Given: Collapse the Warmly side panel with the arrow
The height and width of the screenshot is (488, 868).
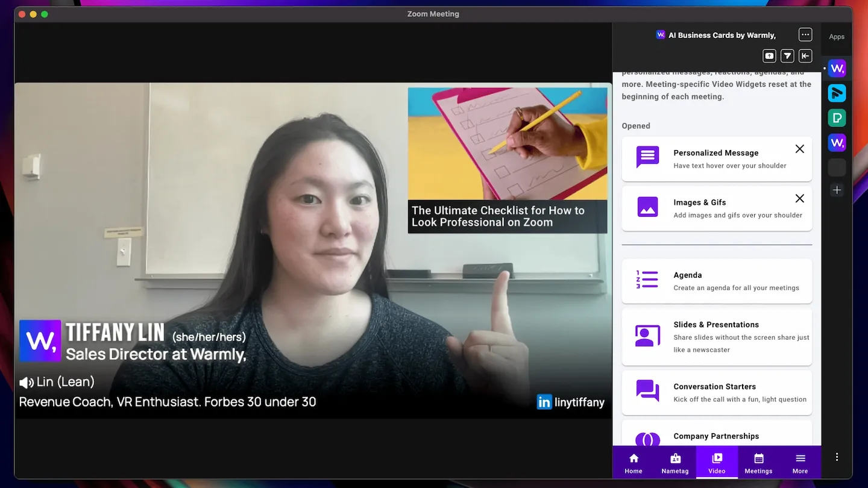Looking at the screenshot, I should click(805, 55).
